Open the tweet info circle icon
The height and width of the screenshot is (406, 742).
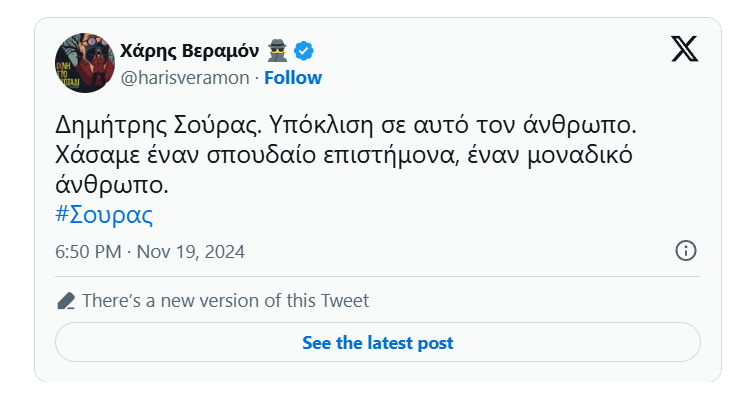[x=686, y=251]
